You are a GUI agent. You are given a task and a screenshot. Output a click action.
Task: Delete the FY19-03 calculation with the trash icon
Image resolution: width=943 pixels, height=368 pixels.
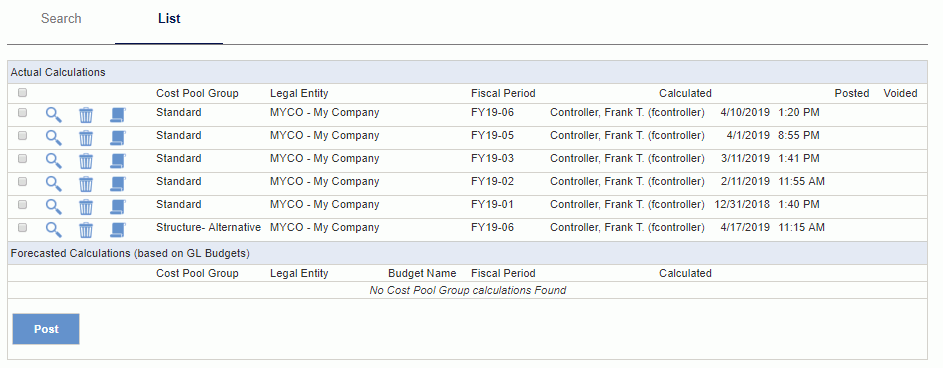[86, 161]
